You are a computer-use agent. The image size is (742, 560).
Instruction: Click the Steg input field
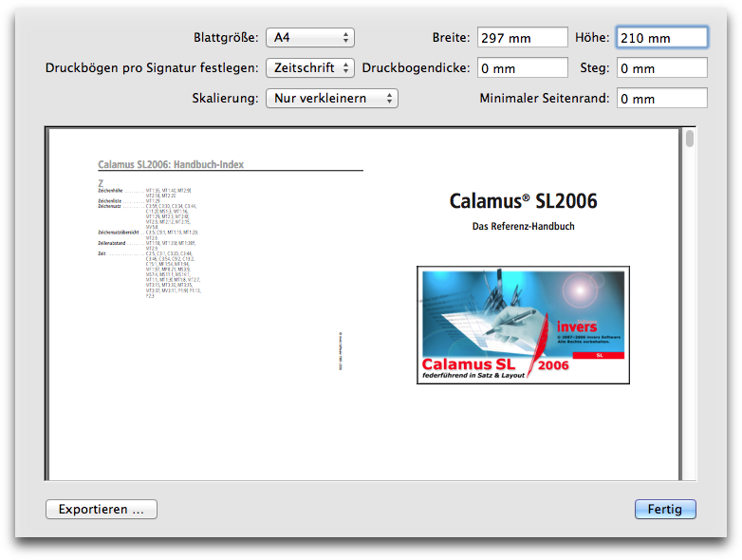pos(662,67)
